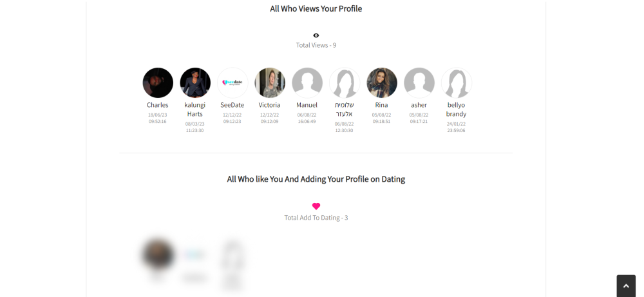Open Rina's profile picture

pyautogui.click(x=382, y=82)
